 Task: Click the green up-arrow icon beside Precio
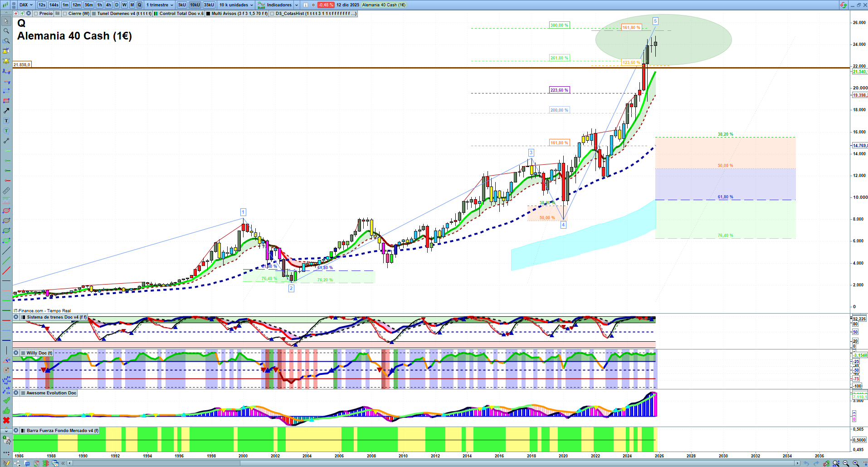[x=22, y=14]
